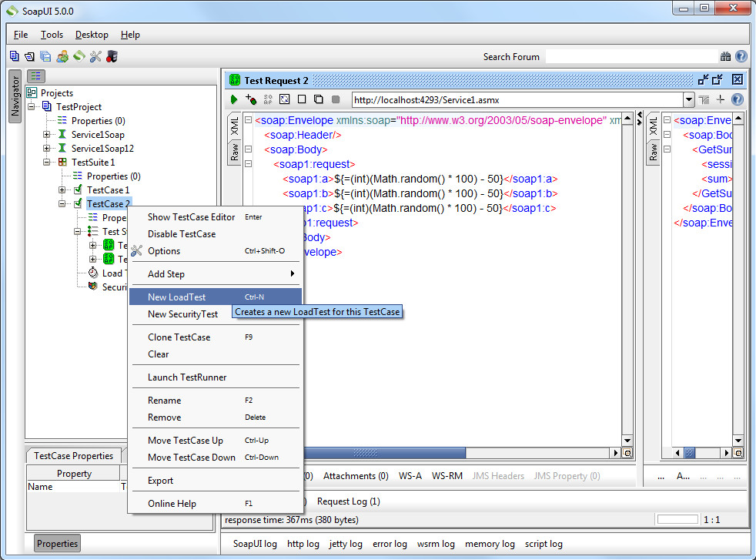Click the Search Forum input field
The image size is (756, 560).
point(631,56)
